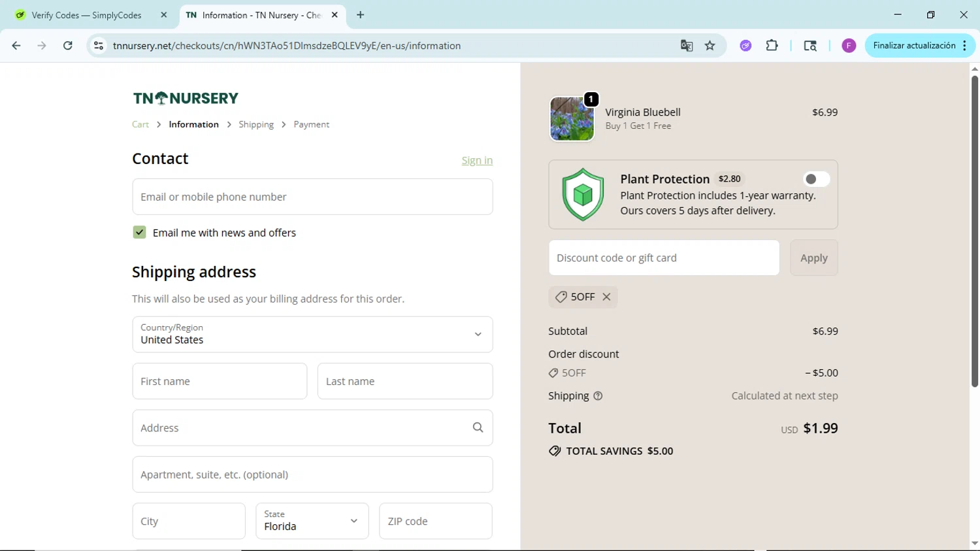Click Finalizar actualización button

coord(914,46)
